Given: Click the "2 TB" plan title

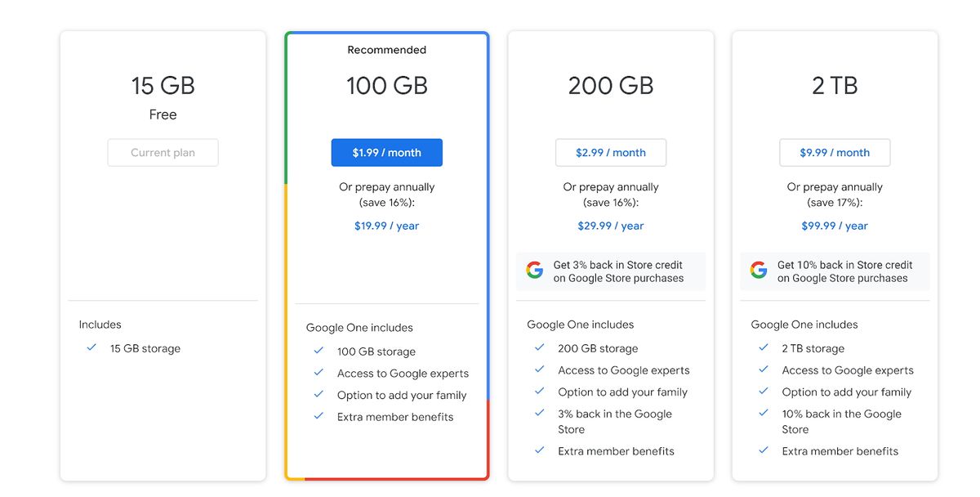Looking at the screenshot, I should click(x=834, y=85).
